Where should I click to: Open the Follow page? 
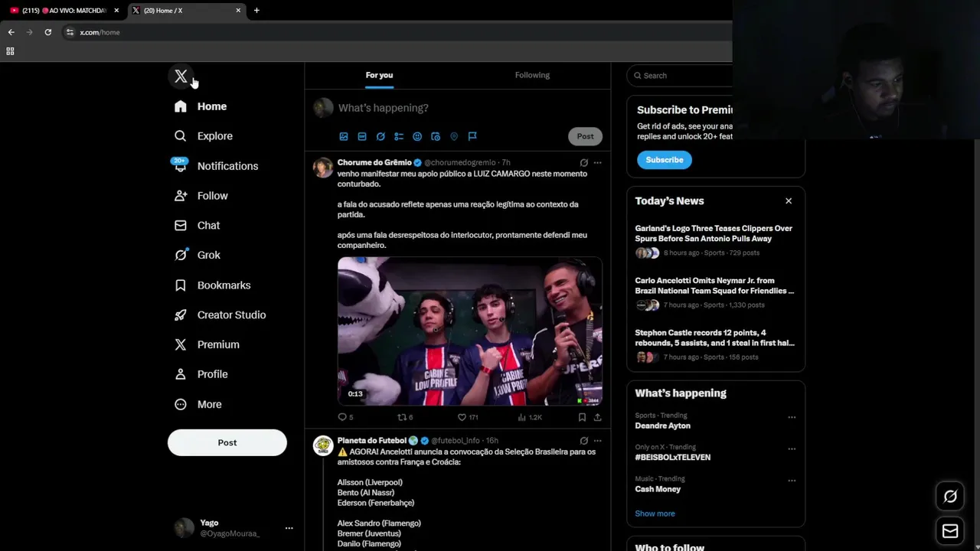(x=201, y=196)
